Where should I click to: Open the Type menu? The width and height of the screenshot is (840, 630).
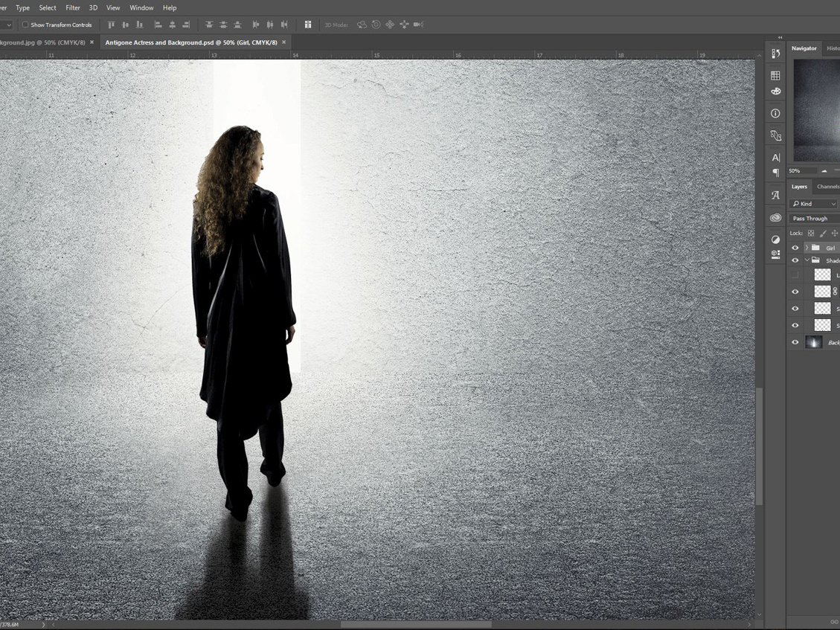click(x=22, y=7)
